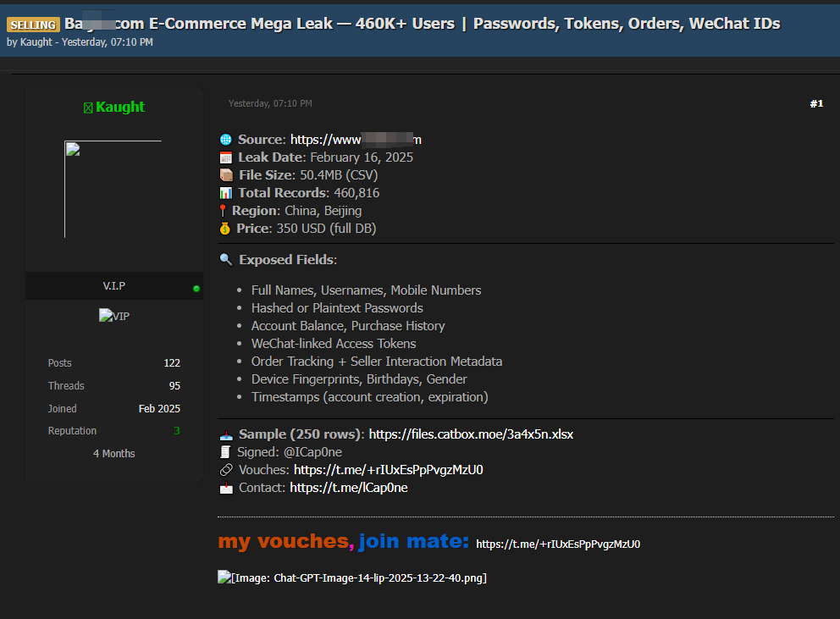Screen dimensions: 840x619
Task: Open Telegram link next to 'join mate'
Action: point(558,544)
